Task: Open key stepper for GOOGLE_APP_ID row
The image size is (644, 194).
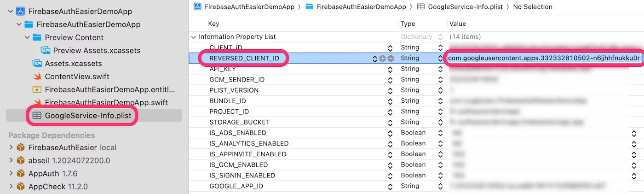Action: 391,186
